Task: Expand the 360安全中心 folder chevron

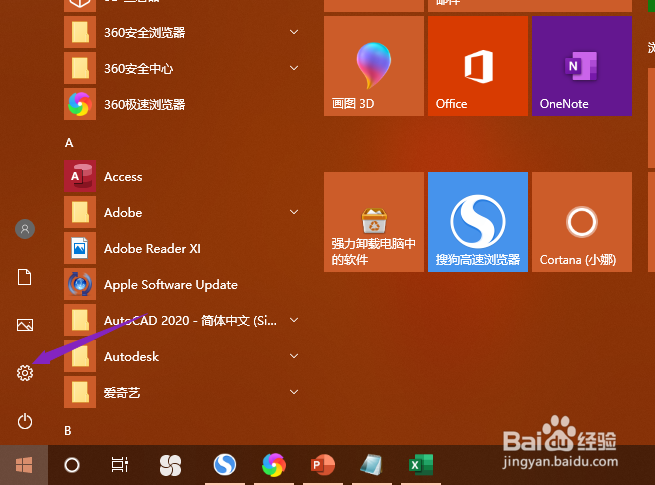Action: tap(294, 68)
